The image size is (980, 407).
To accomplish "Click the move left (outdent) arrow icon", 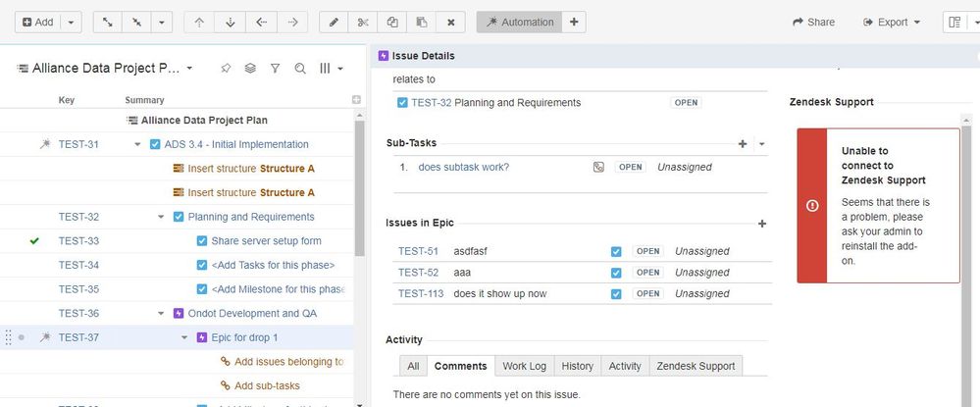I will click(x=261, y=22).
